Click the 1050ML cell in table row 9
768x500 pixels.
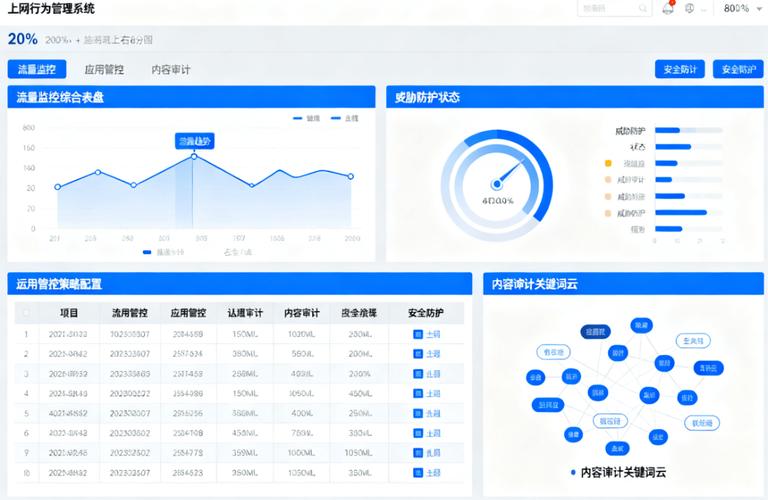(359, 453)
